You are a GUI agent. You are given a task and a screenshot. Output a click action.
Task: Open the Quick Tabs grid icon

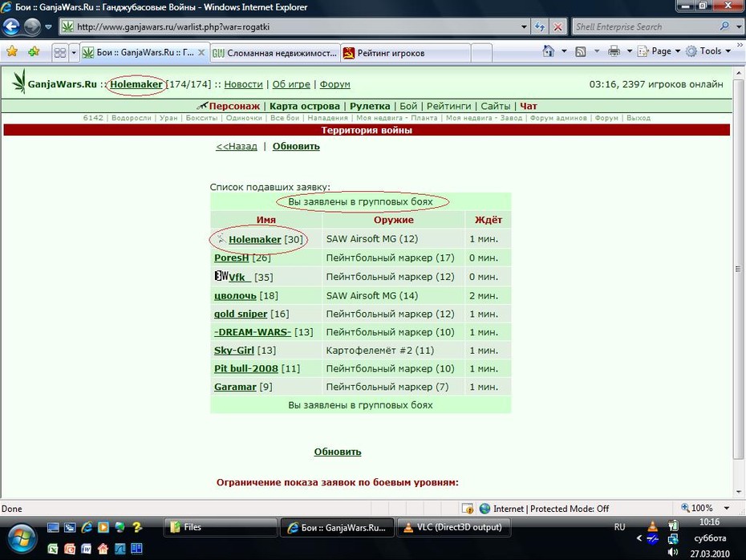[60, 52]
